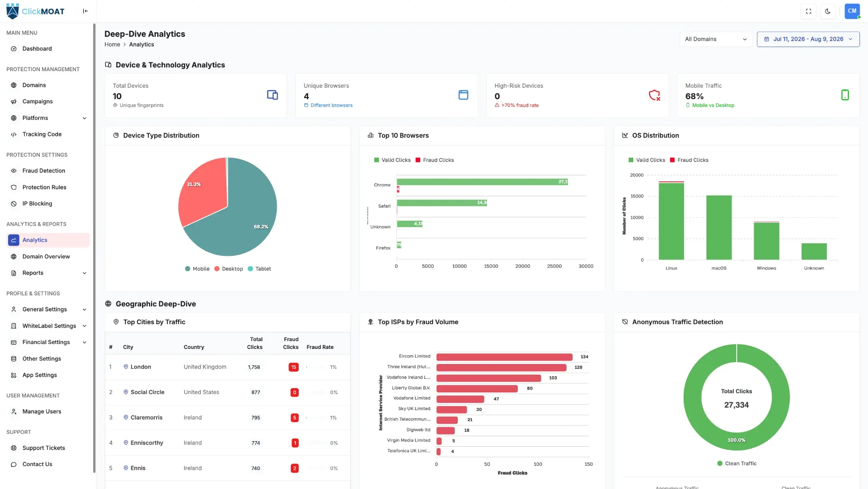
Task: Enter fullscreen mode via the top bar icon
Action: click(x=808, y=11)
